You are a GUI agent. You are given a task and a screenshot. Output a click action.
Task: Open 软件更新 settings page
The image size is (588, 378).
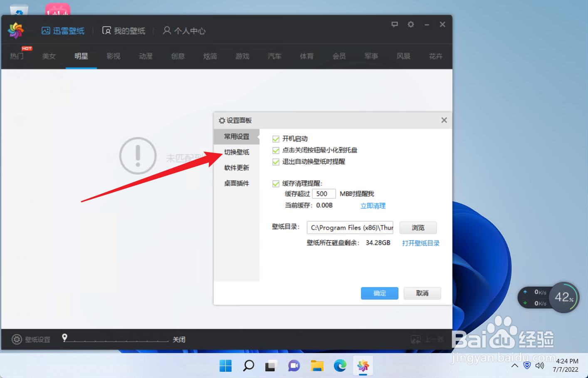(237, 168)
